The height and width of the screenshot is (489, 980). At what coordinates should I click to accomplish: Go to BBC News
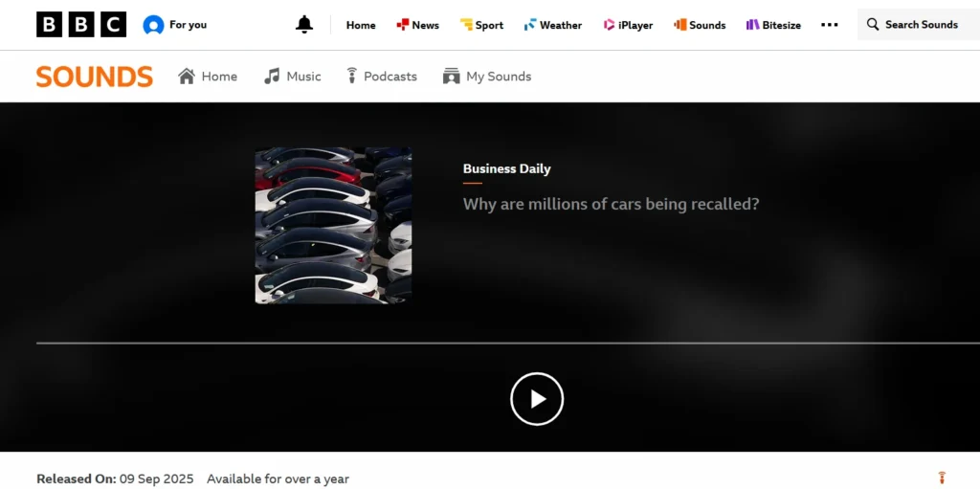(418, 25)
